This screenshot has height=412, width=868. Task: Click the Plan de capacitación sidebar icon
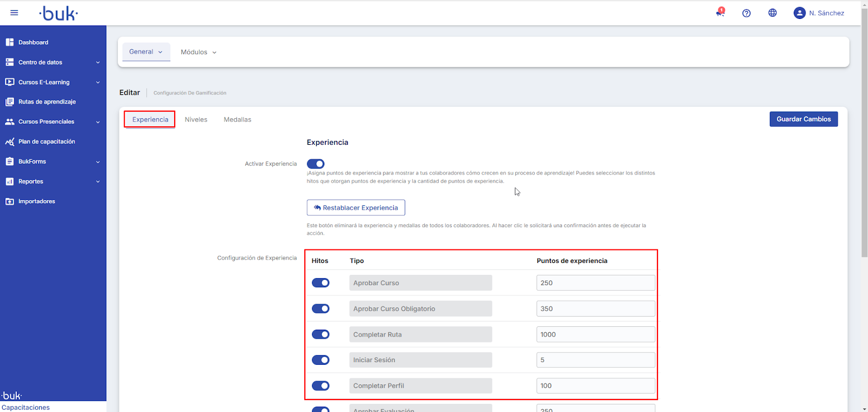(10, 141)
